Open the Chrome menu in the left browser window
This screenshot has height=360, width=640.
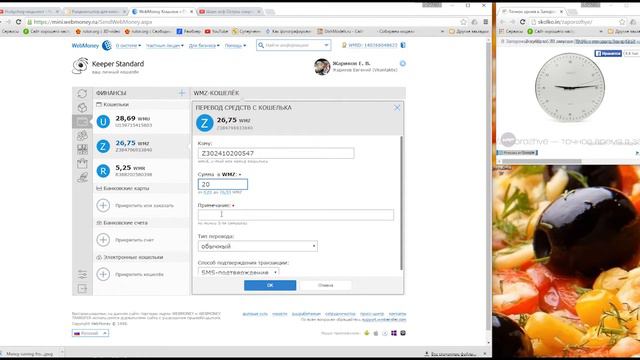485,22
